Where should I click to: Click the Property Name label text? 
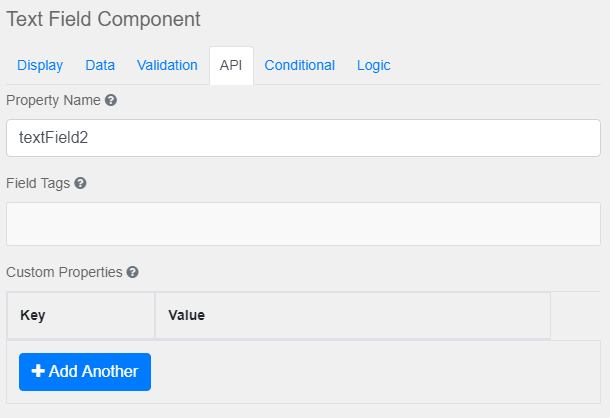(x=53, y=101)
